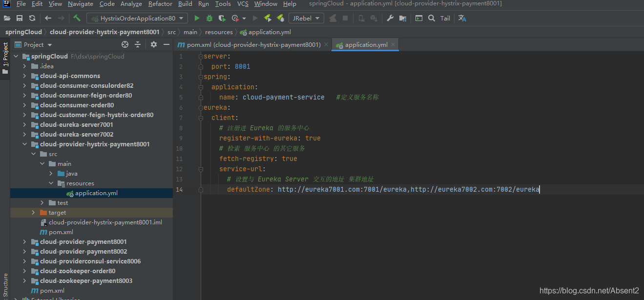Screen dimensions: 644x300
Task: Click springCloud in the breadcrumb bar
Action: point(23,32)
